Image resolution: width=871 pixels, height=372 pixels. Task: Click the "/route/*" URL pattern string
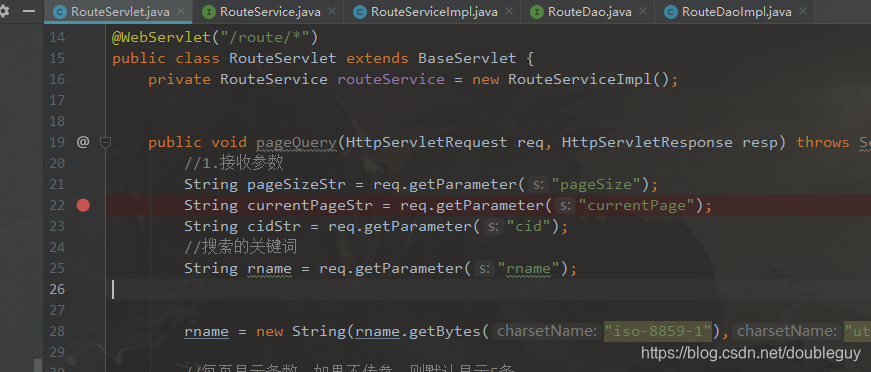click(264, 38)
